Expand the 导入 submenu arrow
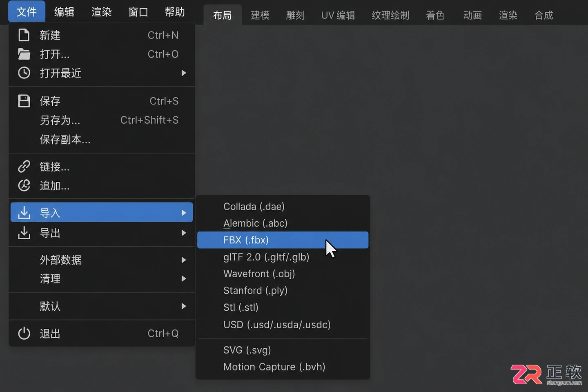The width and height of the screenshot is (588, 392). [x=184, y=213]
